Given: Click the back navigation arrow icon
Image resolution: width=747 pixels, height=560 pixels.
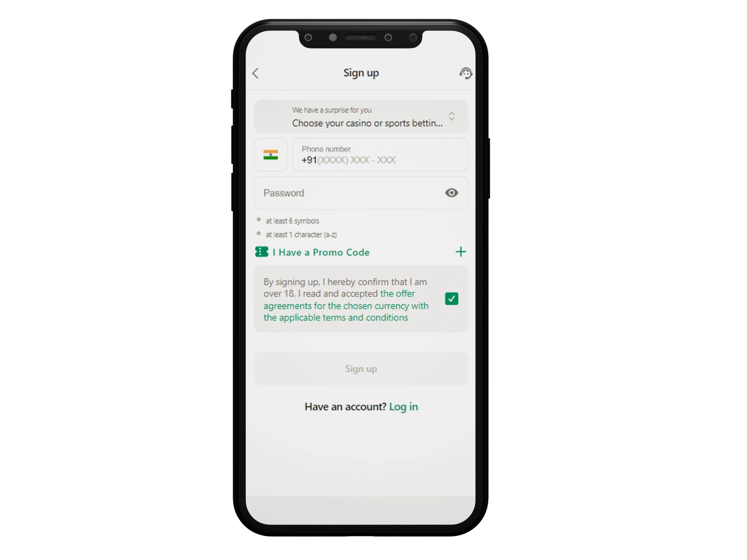Looking at the screenshot, I should pyautogui.click(x=255, y=73).
